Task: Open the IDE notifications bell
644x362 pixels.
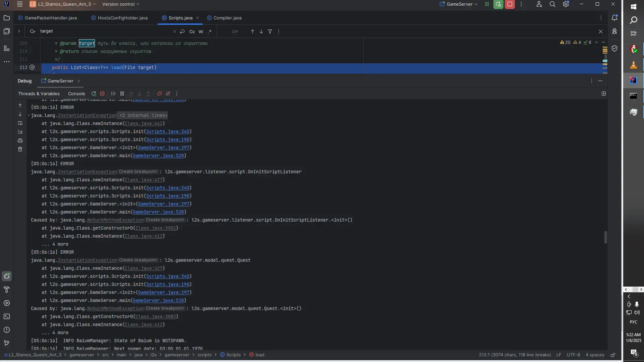Action: coord(614,18)
